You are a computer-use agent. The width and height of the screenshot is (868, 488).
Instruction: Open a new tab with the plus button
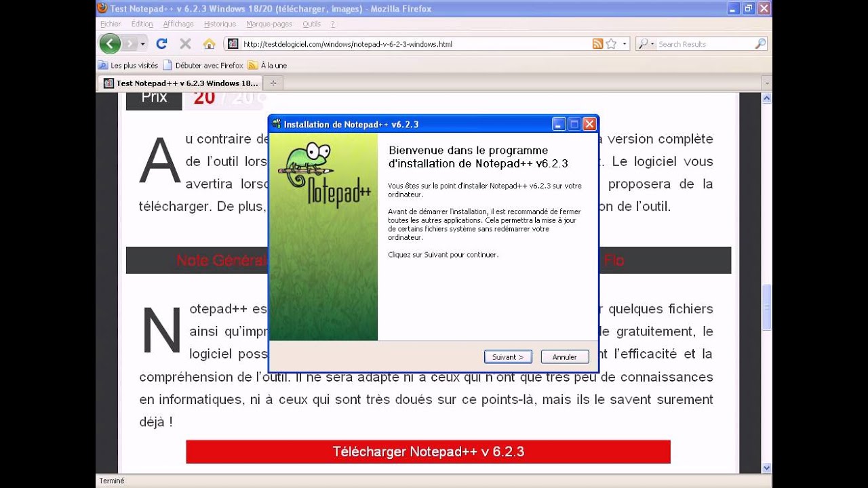[273, 83]
